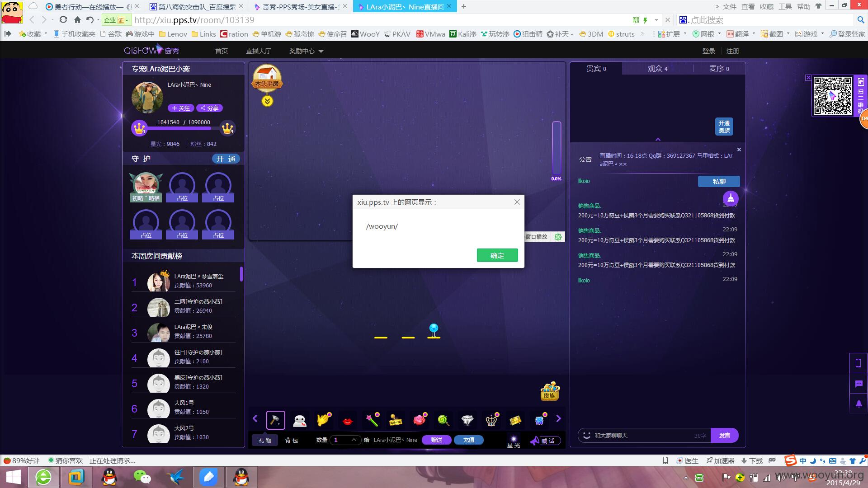Click the contribution list scrollbar
The image size is (868, 488).
[241, 274]
